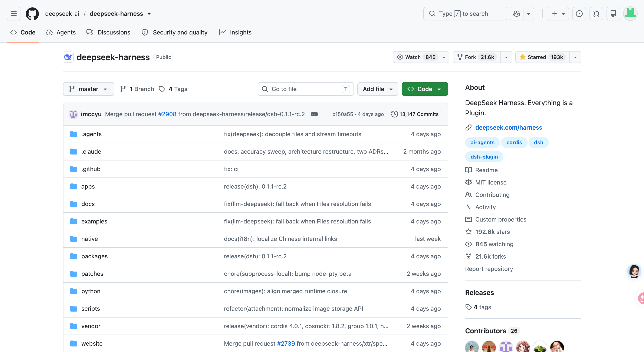Viewport: 644px width, 352px height.
Task: View the 192.6k stars link
Action: click(487, 232)
